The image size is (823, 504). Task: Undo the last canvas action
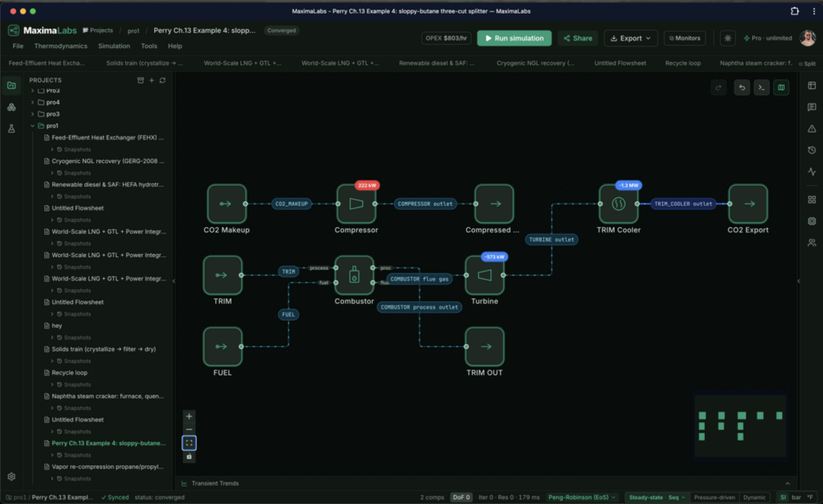coord(742,88)
